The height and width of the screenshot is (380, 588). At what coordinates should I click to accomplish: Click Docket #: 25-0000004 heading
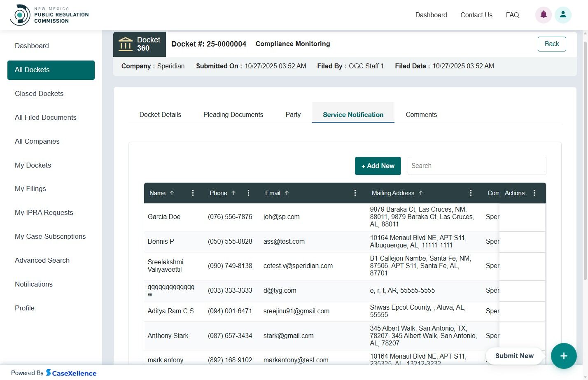coord(209,44)
